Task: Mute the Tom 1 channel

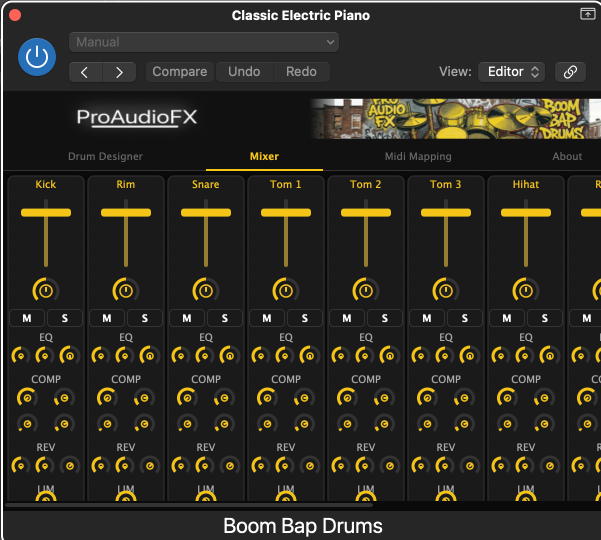Action: pos(267,318)
